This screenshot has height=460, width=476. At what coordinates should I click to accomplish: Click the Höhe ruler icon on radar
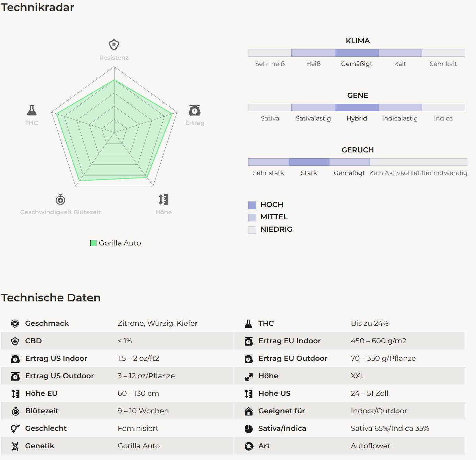(x=163, y=199)
